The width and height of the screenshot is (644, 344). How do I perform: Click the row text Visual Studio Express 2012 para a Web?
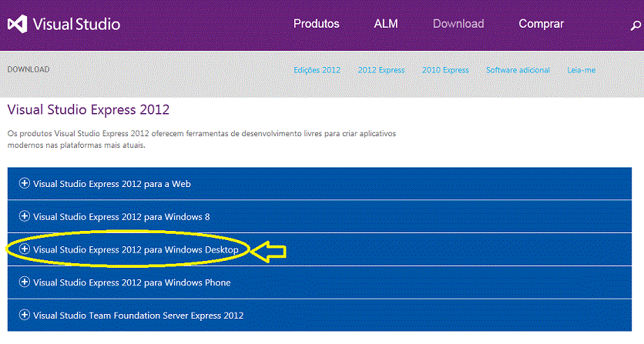[x=112, y=184]
